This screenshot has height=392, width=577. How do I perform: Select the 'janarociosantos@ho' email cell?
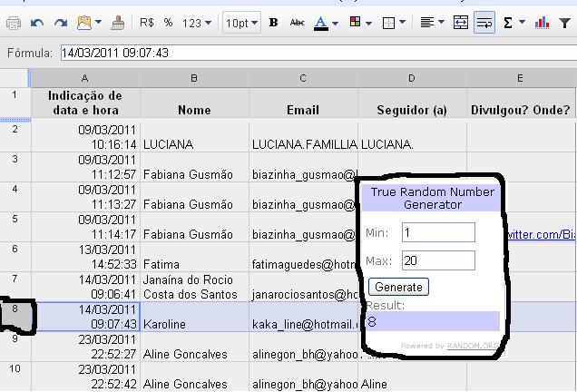(303, 287)
